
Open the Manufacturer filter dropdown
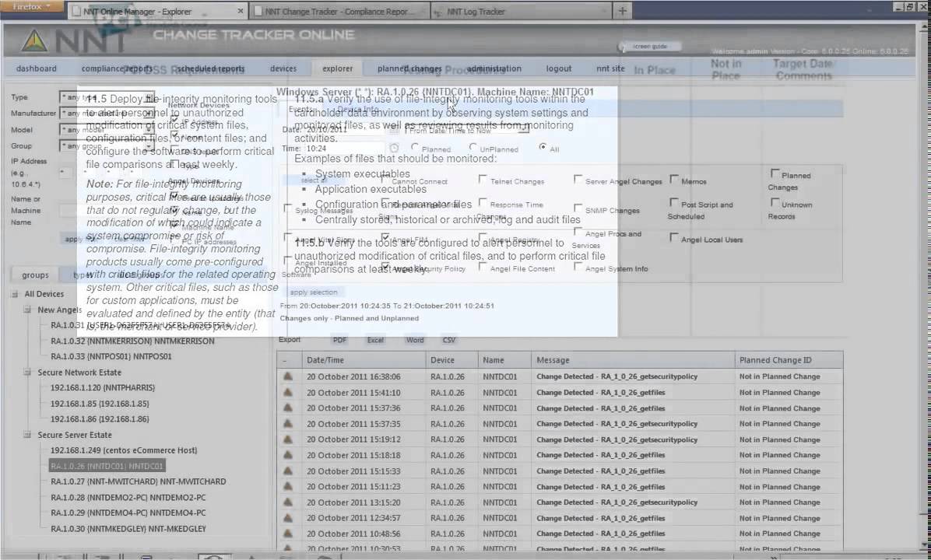click(x=107, y=113)
